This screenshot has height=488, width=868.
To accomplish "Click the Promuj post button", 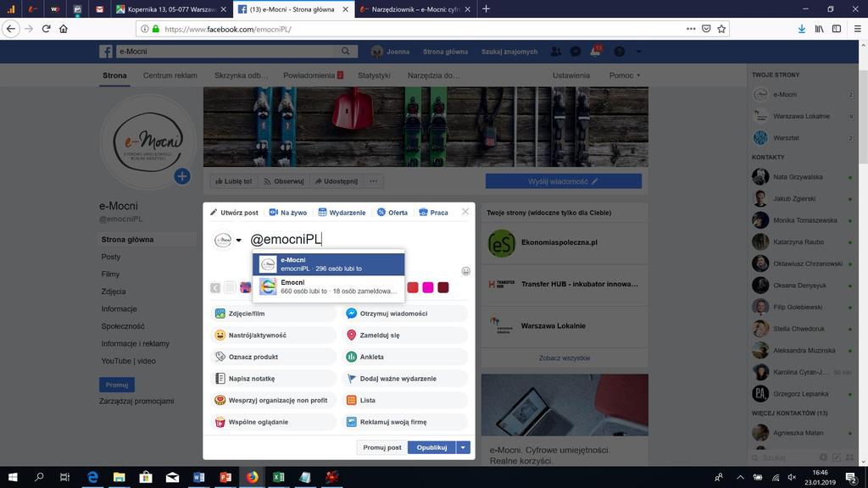I will tap(382, 447).
